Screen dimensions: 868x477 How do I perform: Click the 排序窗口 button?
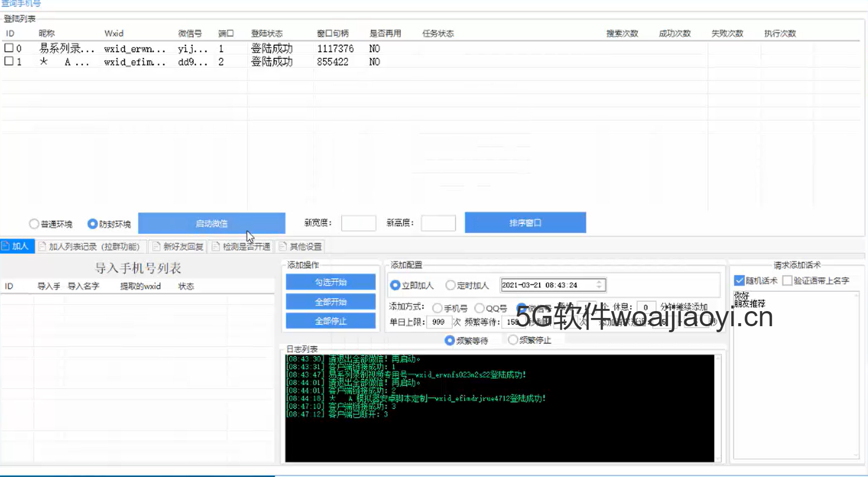525,223
